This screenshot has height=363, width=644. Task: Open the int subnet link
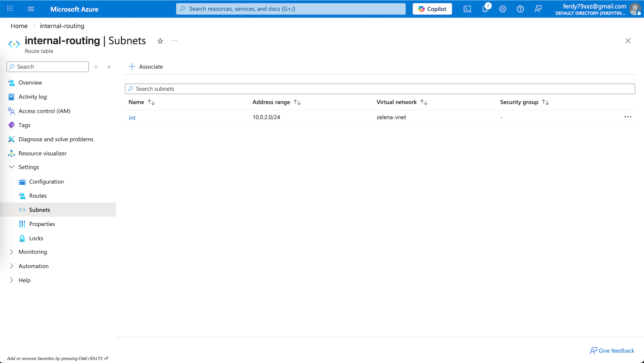point(132,118)
